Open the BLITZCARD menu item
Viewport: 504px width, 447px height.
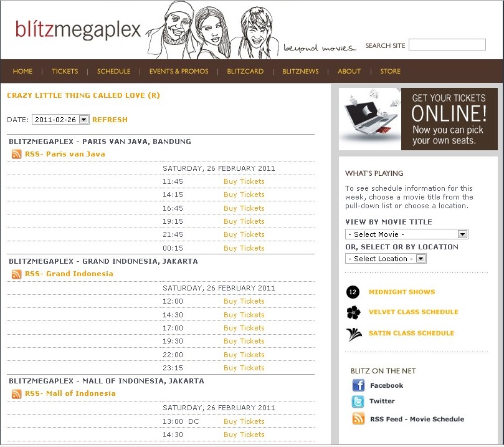tap(245, 72)
